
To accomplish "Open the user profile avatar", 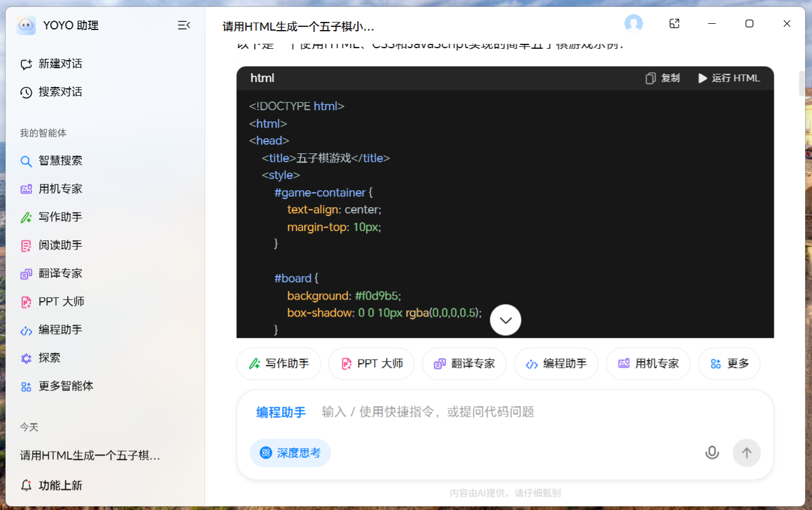I will (x=634, y=23).
